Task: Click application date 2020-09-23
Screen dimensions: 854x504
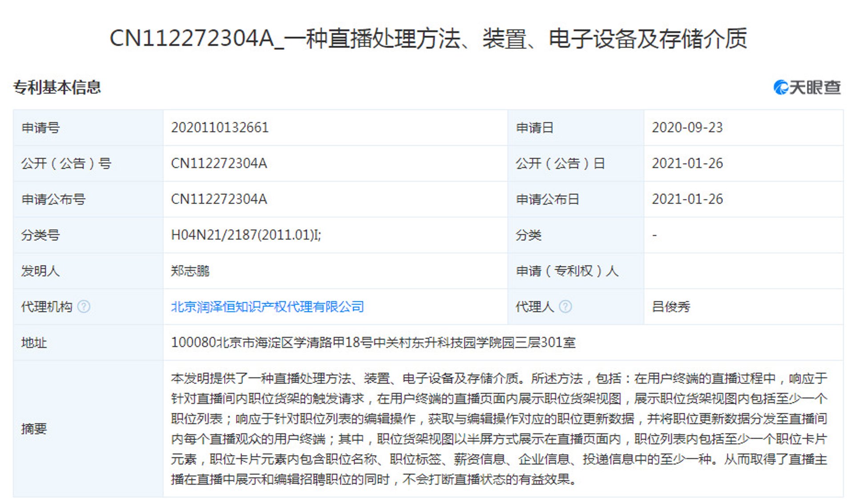Action: [x=687, y=128]
